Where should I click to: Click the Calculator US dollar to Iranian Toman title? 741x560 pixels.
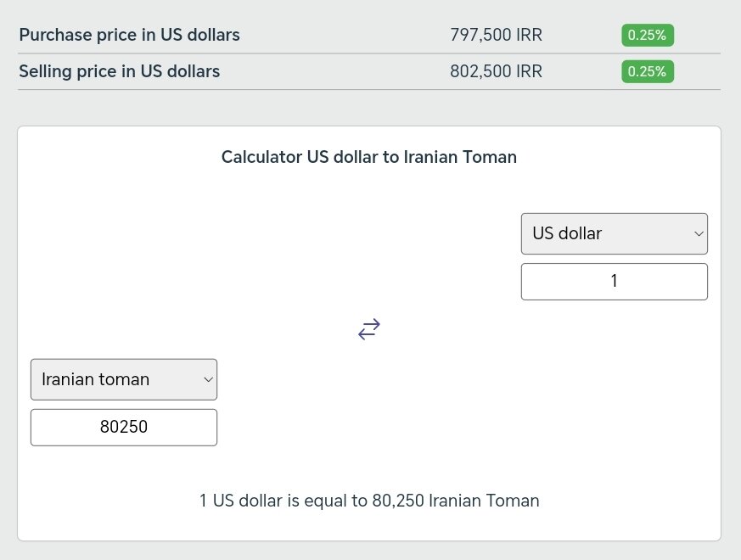368,157
